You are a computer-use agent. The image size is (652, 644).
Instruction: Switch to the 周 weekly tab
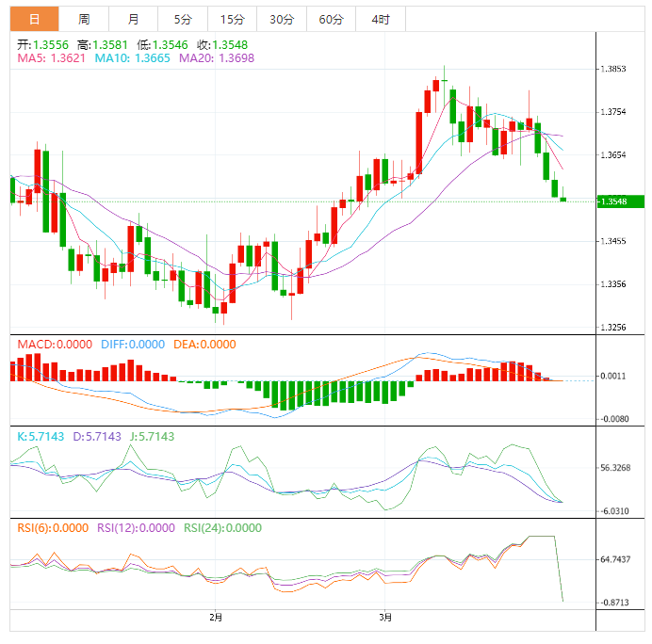coord(84,19)
